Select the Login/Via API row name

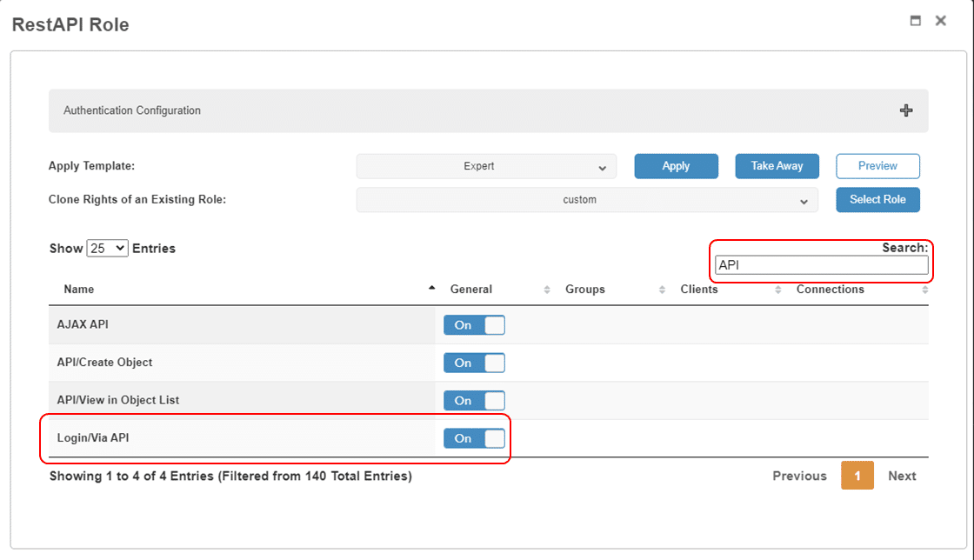(x=93, y=437)
